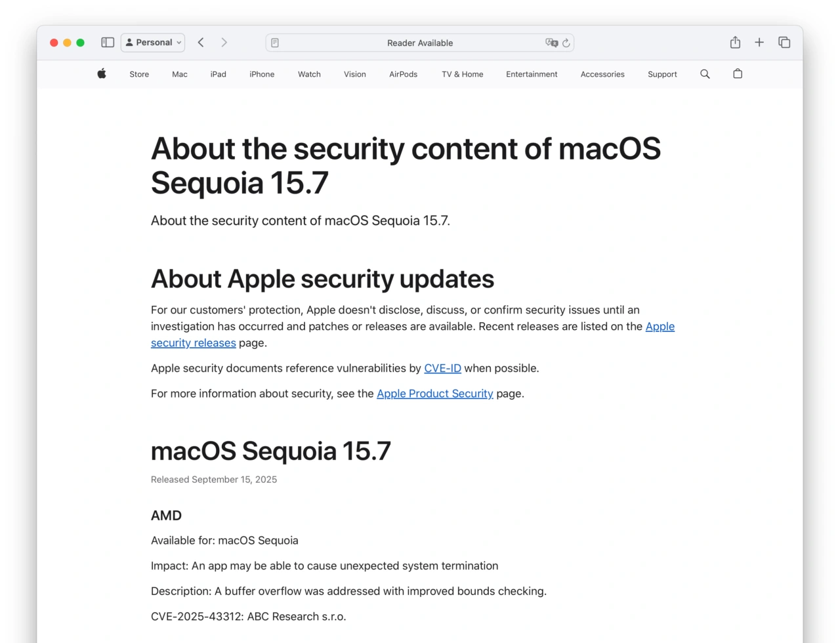840x643 pixels.
Task: Open the shopping bag
Action: pos(737,73)
